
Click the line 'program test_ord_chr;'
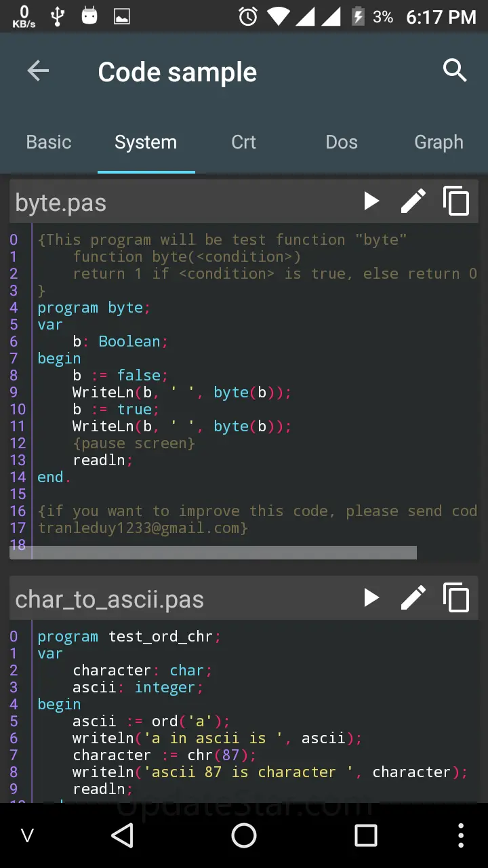click(x=129, y=637)
